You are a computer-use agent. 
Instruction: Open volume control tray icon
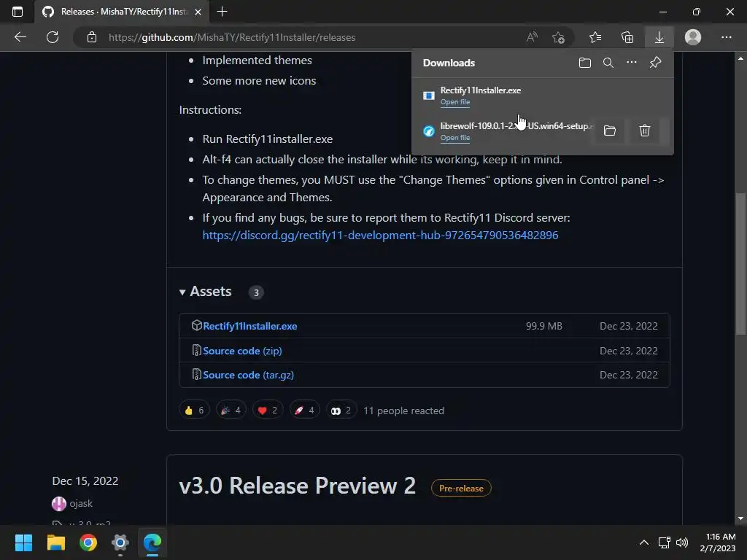pyautogui.click(x=682, y=542)
